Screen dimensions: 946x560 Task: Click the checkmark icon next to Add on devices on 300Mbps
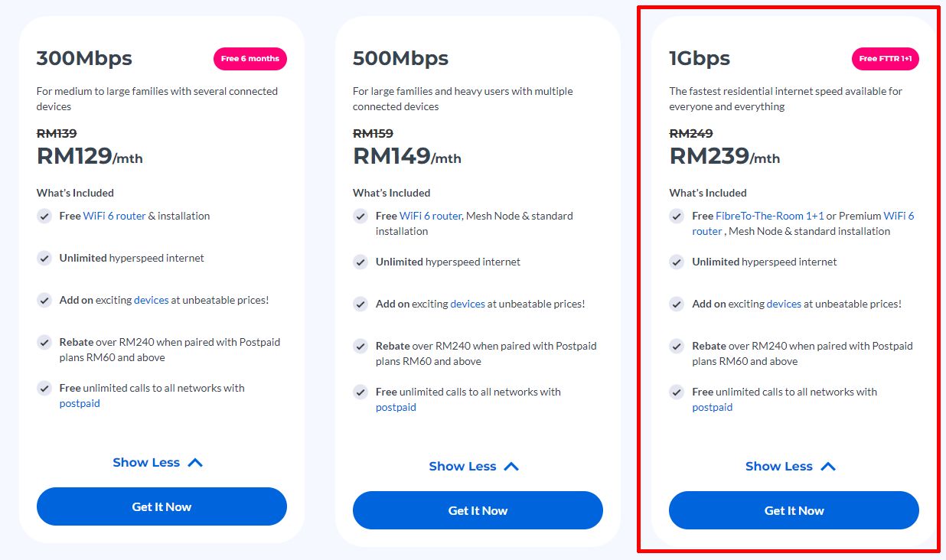point(44,301)
